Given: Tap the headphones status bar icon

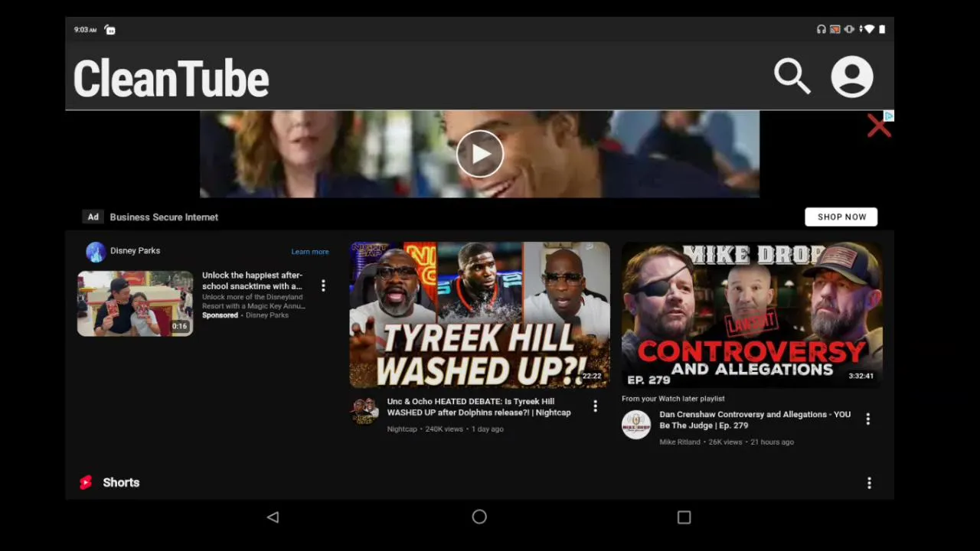Looking at the screenshot, I should point(822,29).
